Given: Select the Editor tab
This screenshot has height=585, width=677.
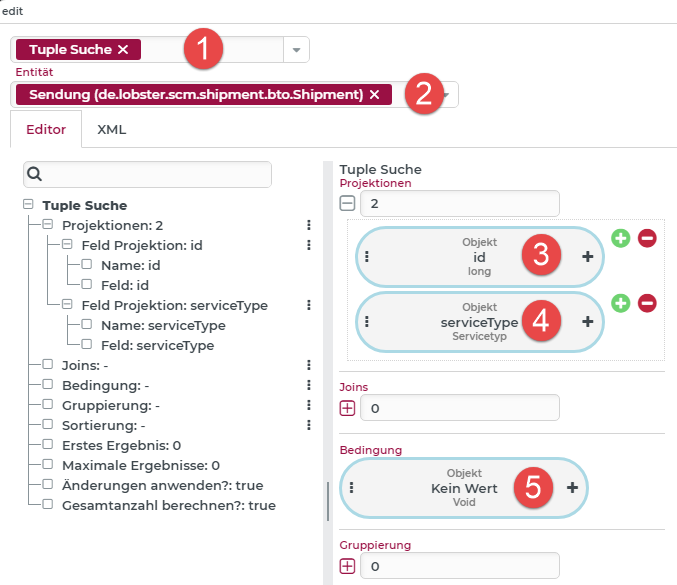Looking at the screenshot, I should pyautogui.click(x=46, y=129).
